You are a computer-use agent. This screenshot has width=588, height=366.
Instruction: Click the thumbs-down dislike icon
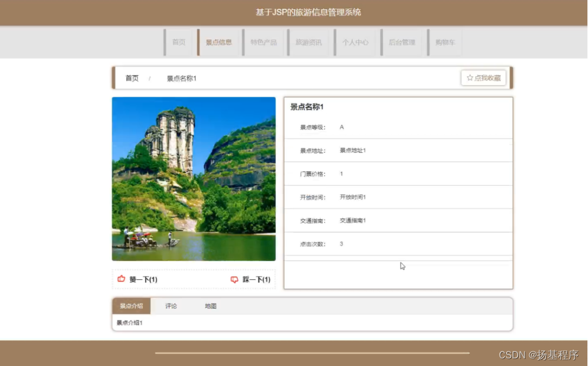235,279
